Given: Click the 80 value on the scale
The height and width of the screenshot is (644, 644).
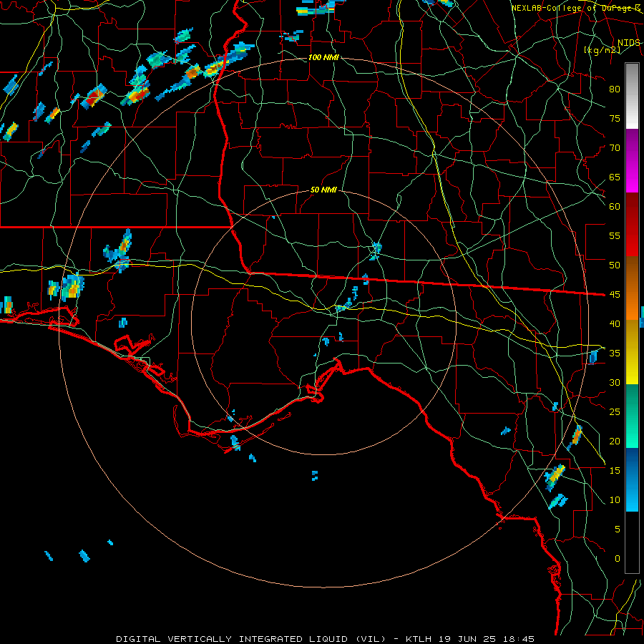Looking at the screenshot, I should (615, 89).
